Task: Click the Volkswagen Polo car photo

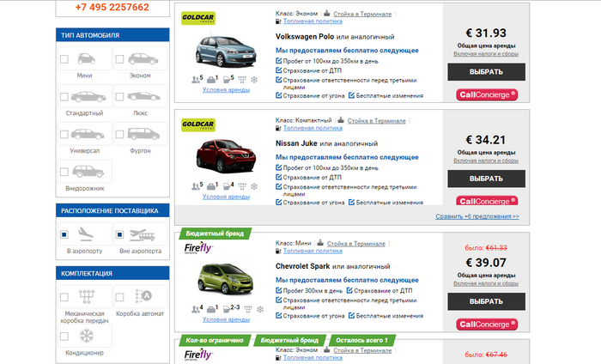Action: (226, 52)
